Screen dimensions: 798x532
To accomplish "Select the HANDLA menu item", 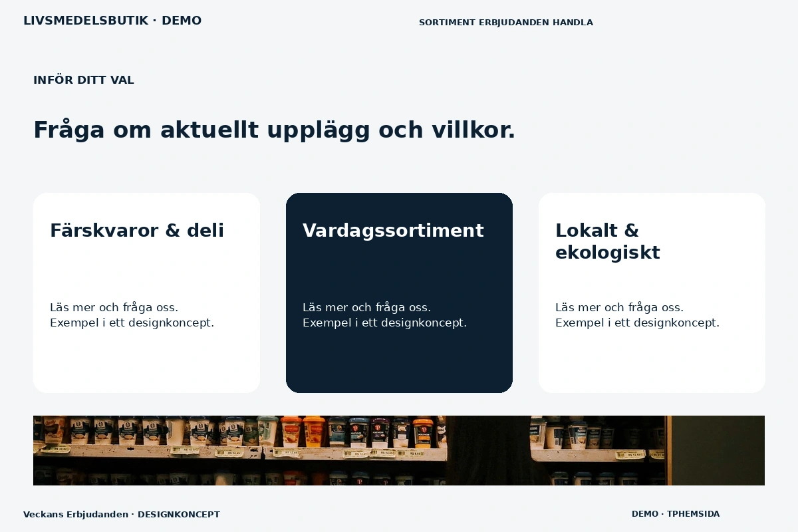I will pyautogui.click(x=572, y=23).
